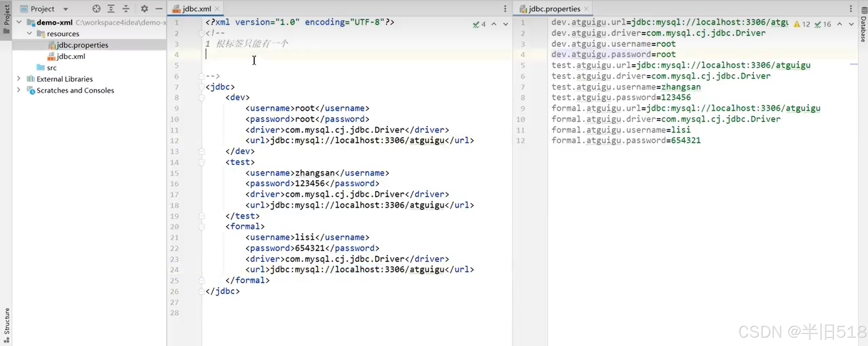This screenshot has height=346, width=868.
Task: Open the Project view dropdown arrow
Action: coord(66,9)
